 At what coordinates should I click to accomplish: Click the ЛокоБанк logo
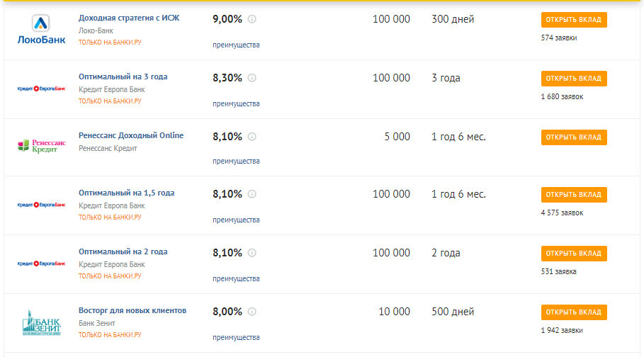pos(41,29)
